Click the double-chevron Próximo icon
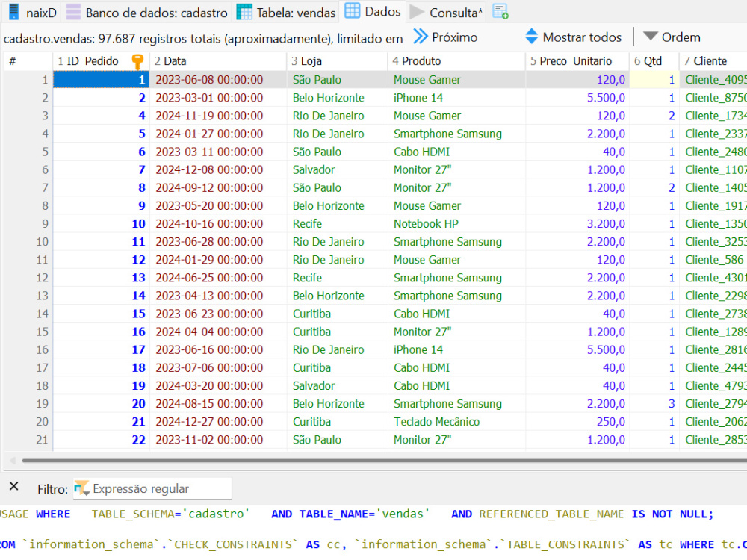 pyautogui.click(x=420, y=37)
